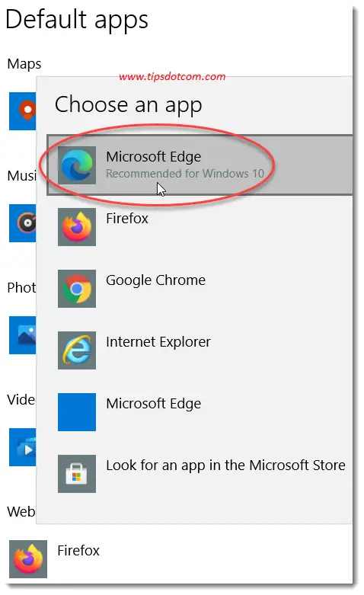
Task: Click the Maps default app icon
Action: (x=23, y=110)
